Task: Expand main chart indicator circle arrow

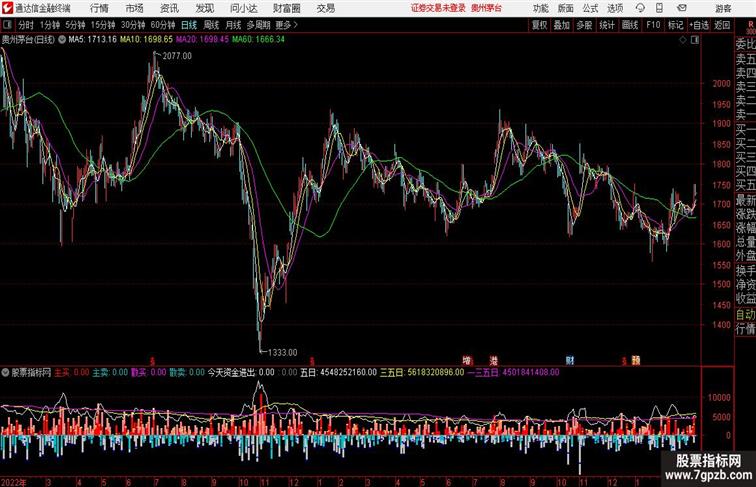Action: click(x=62, y=40)
